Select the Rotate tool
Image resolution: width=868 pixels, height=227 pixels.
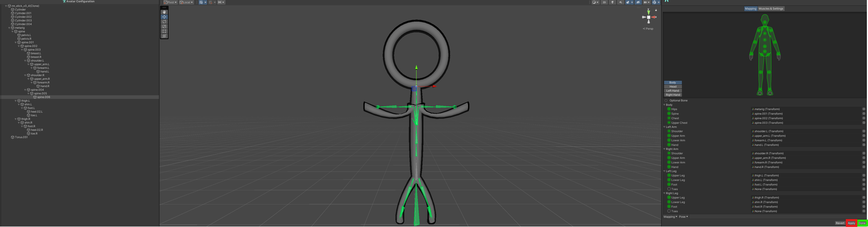tap(164, 22)
